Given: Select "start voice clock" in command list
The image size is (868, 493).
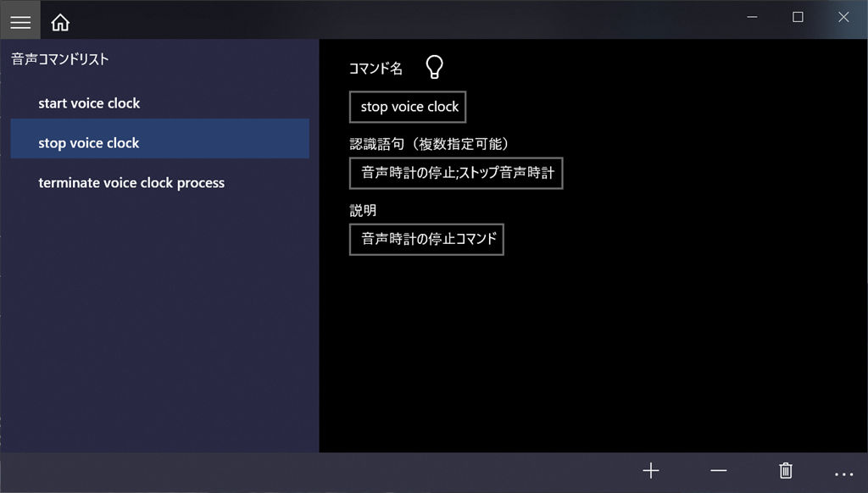Looking at the screenshot, I should click(x=89, y=103).
